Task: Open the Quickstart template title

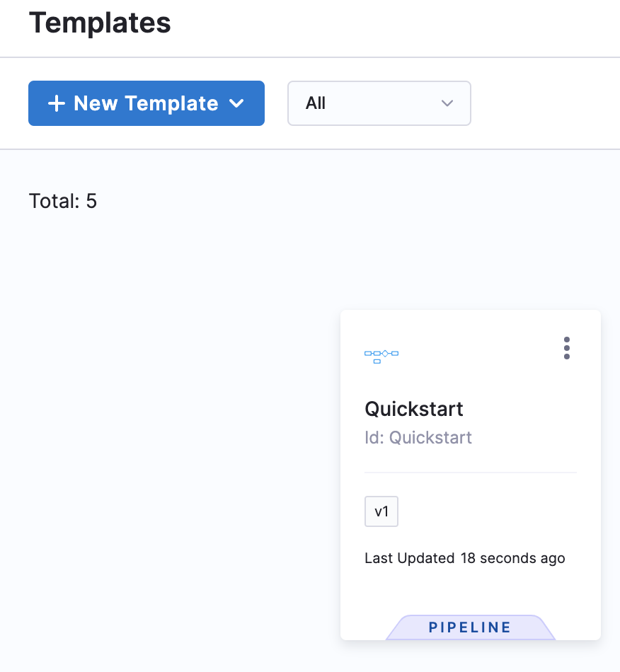Action: tap(413, 409)
